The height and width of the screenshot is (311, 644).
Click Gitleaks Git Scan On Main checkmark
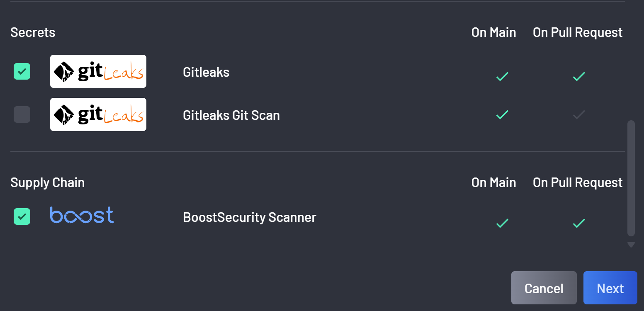[502, 114]
